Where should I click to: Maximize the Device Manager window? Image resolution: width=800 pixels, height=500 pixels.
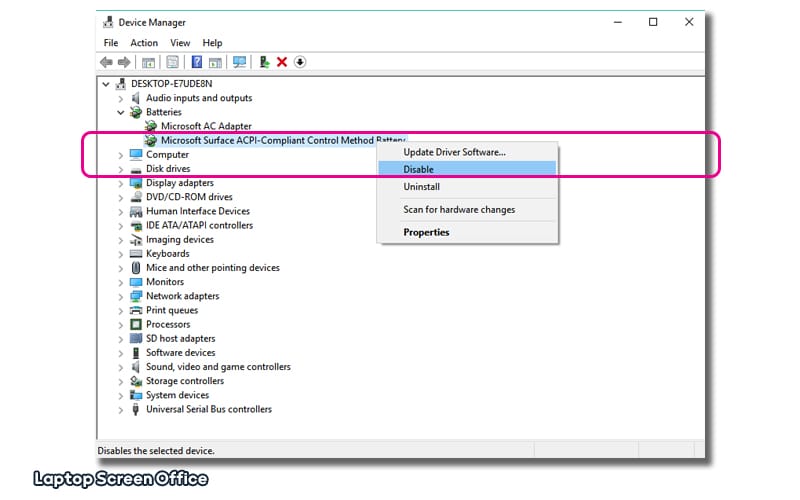[x=653, y=22]
